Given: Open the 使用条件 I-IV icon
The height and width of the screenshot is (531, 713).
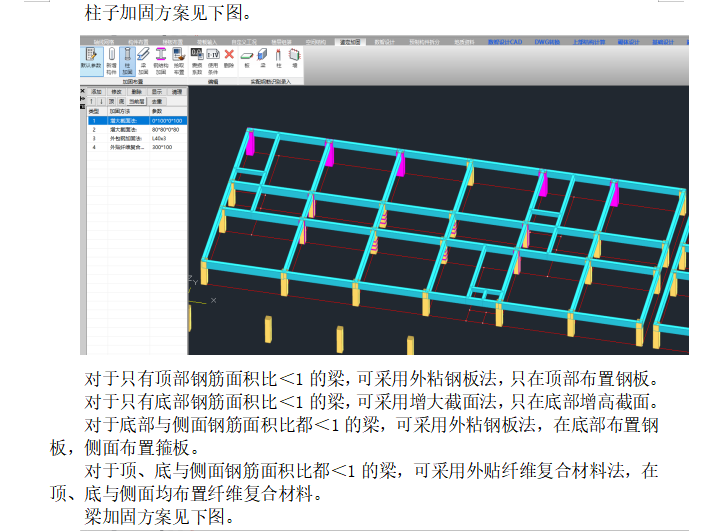Looking at the screenshot, I should [x=213, y=61].
